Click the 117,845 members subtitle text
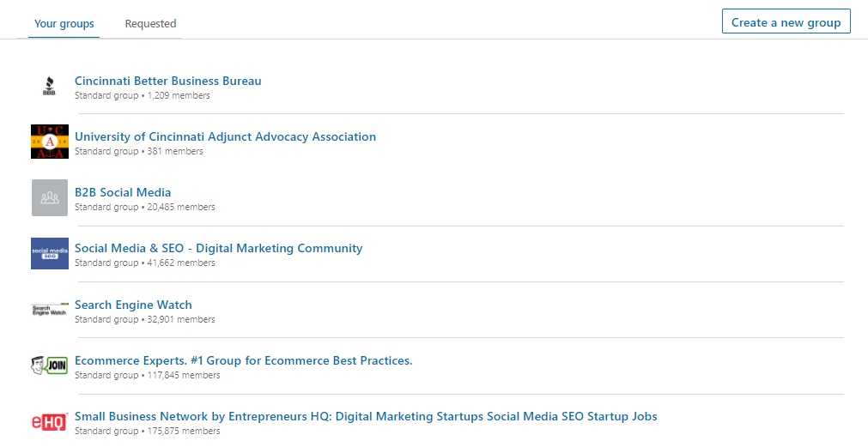 (184, 375)
